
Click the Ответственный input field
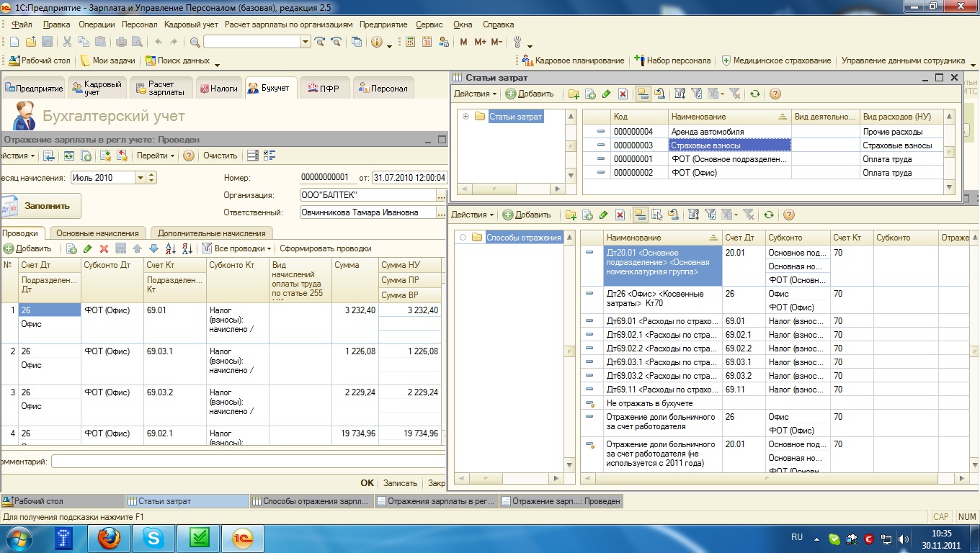[x=367, y=212]
